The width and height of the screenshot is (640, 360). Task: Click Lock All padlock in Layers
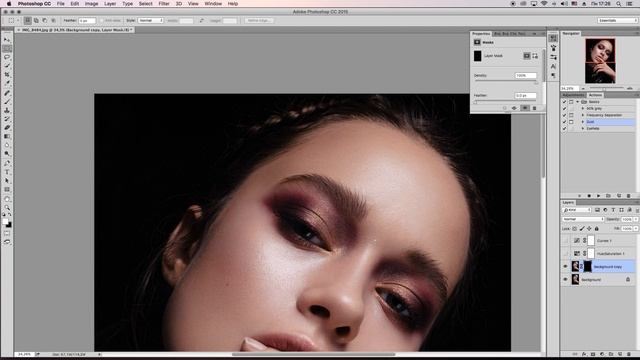596,229
